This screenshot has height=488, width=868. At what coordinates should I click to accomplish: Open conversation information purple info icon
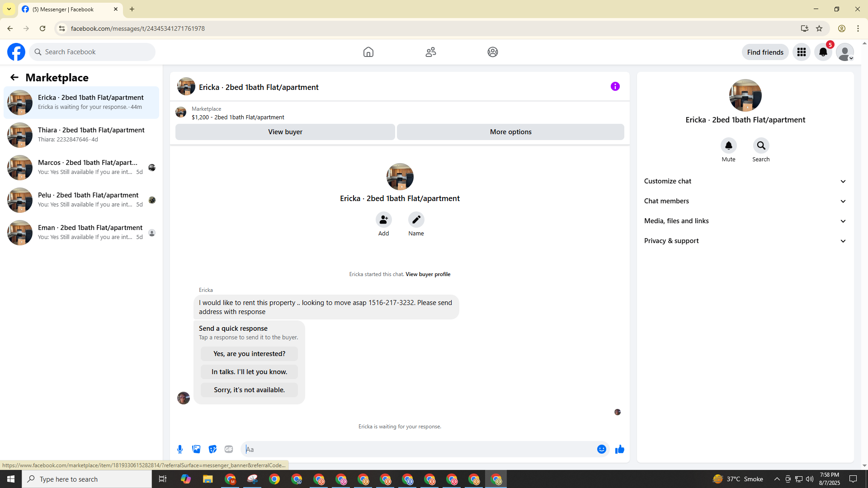[x=615, y=86]
